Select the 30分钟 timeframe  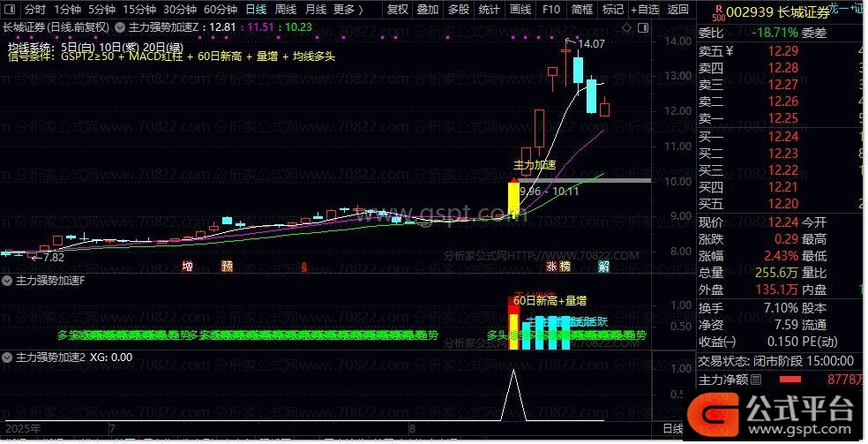(x=180, y=10)
